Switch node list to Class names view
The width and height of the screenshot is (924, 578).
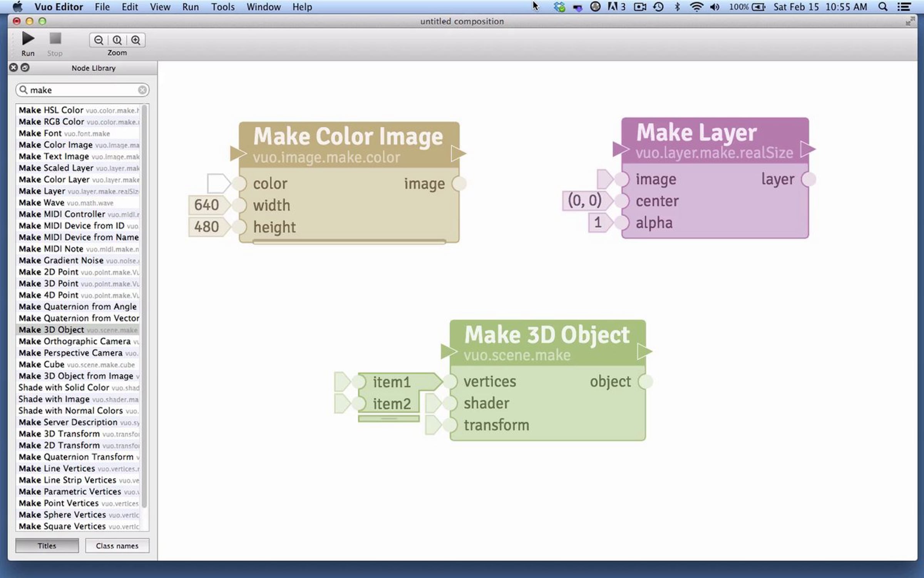click(117, 546)
